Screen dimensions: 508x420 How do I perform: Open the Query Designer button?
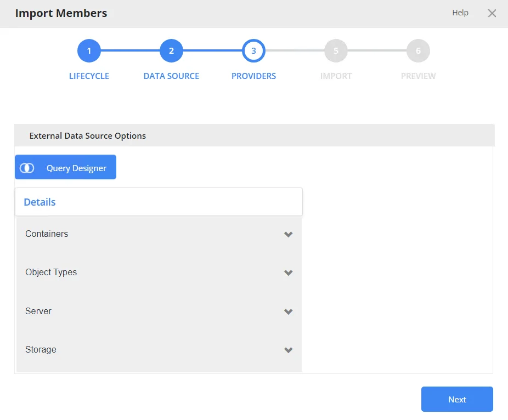pos(65,167)
